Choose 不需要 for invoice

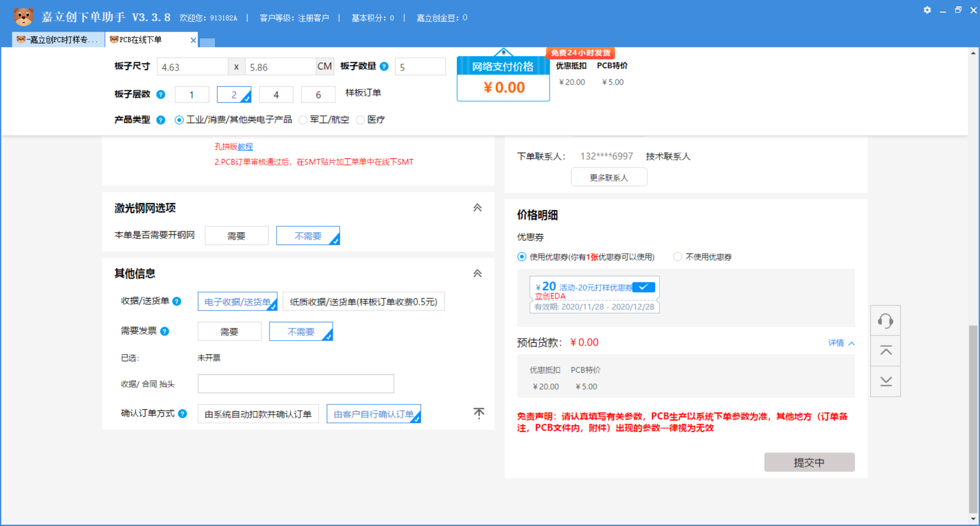[301, 332]
